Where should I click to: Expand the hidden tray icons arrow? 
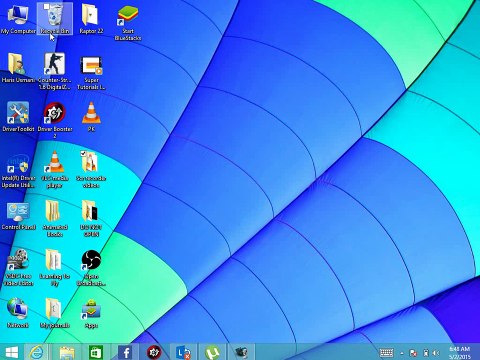pyautogui.click(x=402, y=353)
